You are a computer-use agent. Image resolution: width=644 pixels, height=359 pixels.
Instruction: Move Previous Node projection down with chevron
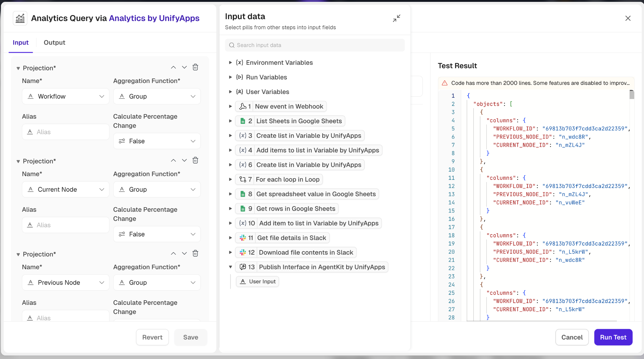tap(184, 253)
